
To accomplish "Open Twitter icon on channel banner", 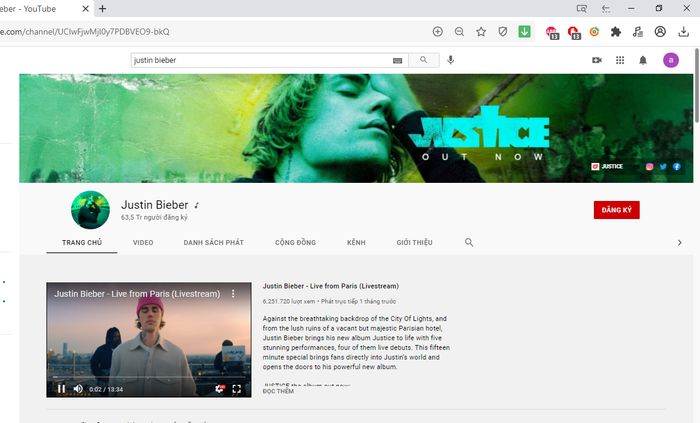I will point(663,166).
